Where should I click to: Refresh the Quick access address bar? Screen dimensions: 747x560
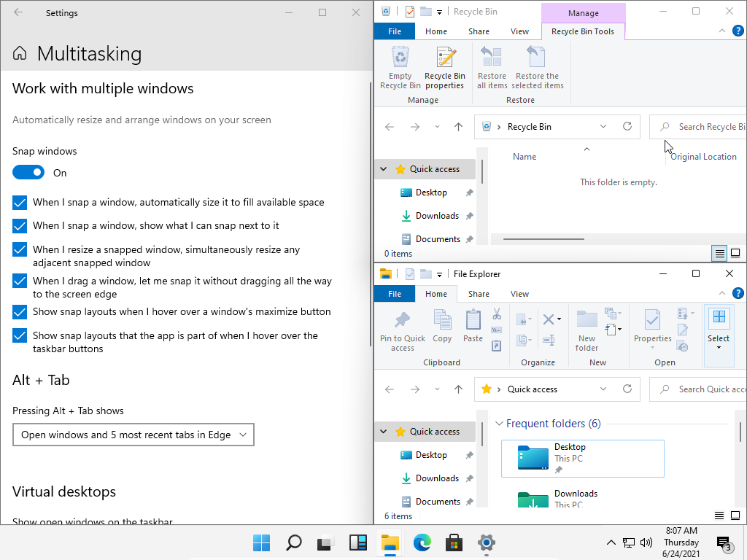[x=627, y=389]
